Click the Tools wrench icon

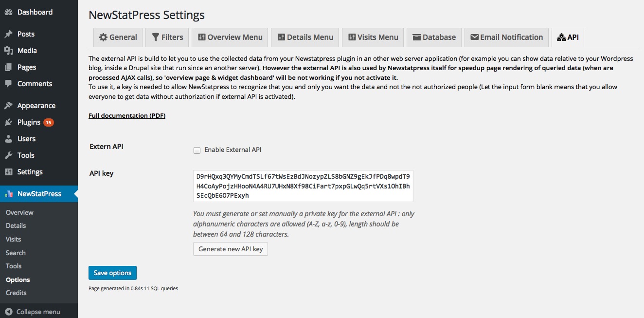point(8,155)
